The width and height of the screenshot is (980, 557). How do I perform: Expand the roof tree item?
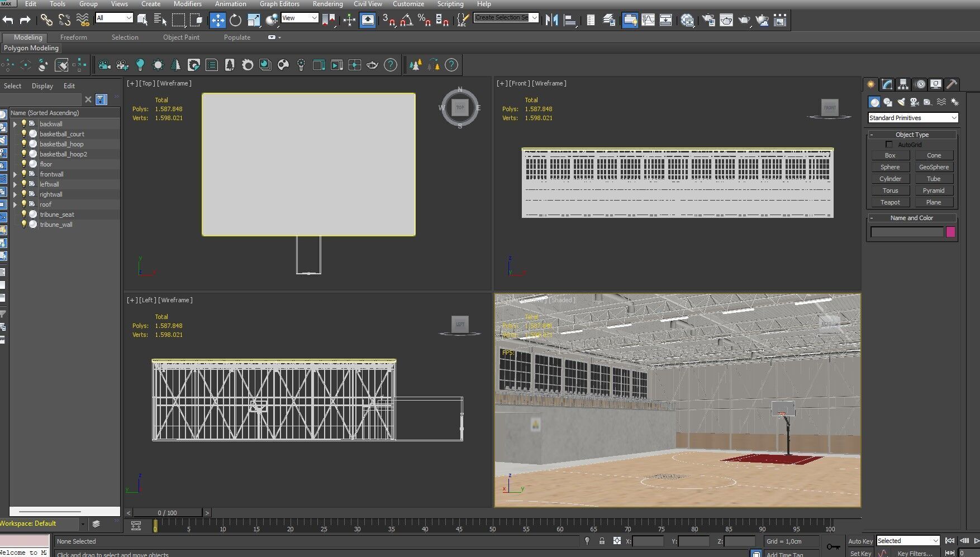15,204
